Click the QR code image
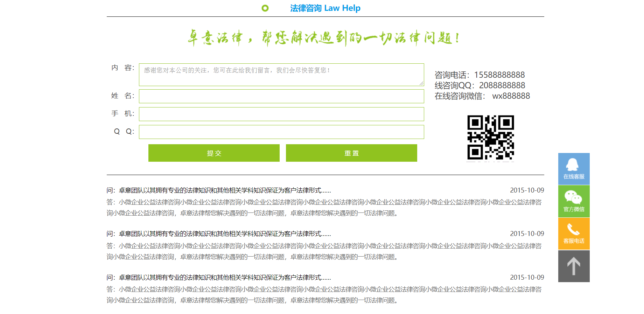Viewport: 644px width, 314px height. tap(490, 138)
